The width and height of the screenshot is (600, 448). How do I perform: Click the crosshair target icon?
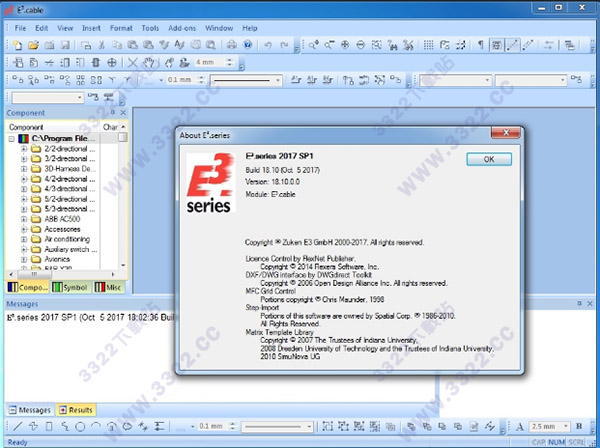(111, 62)
